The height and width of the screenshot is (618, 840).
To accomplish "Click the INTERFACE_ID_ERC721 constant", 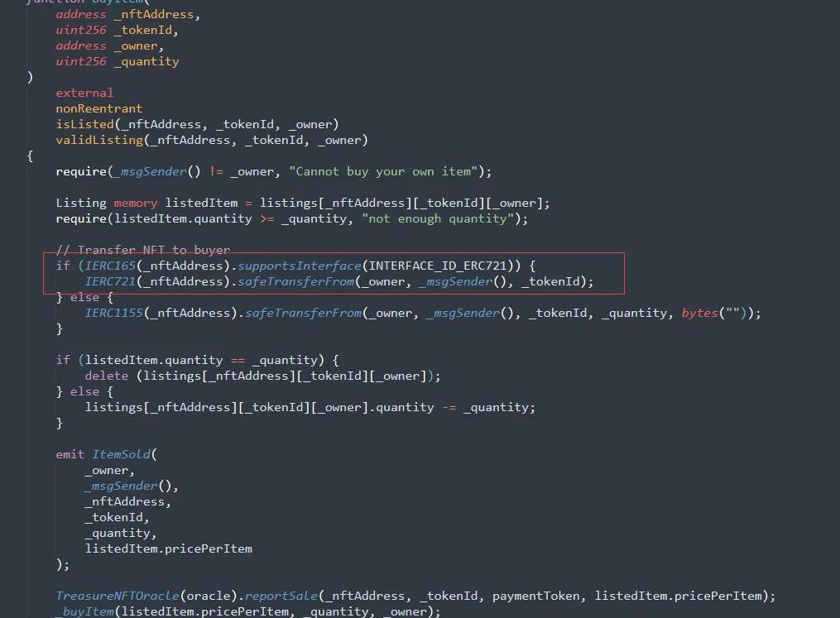I will tap(441, 266).
